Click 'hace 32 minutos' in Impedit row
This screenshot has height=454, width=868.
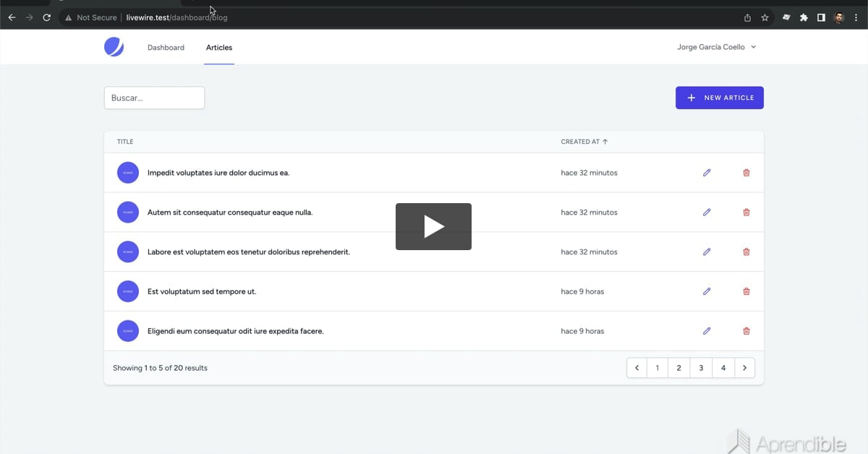click(589, 173)
